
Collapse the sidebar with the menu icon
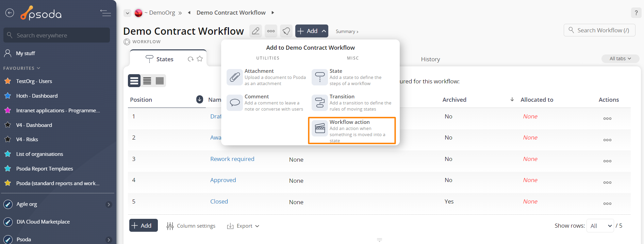click(105, 13)
